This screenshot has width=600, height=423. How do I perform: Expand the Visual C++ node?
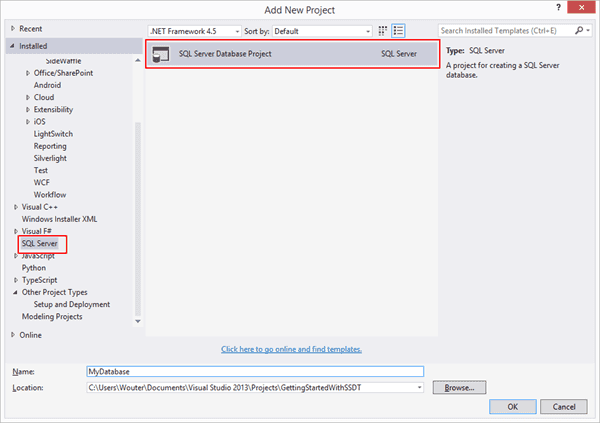pos(16,207)
